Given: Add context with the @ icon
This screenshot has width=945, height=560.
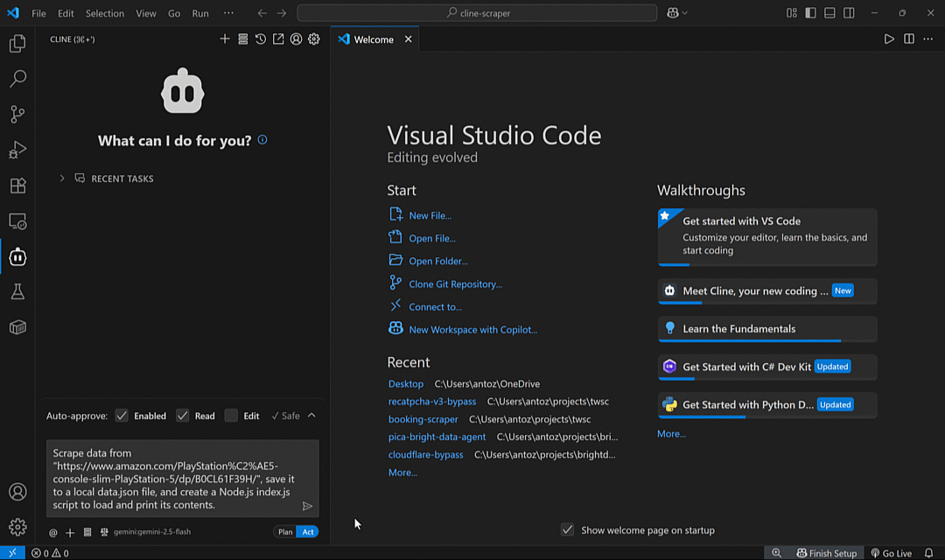Looking at the screenshot, I should pos(53,532).
